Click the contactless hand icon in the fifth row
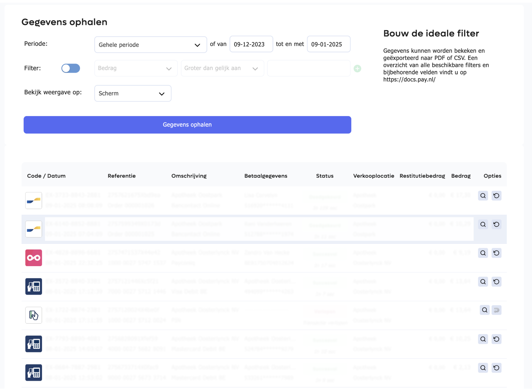Screen dimensions: 532x392 pos(34,315)
